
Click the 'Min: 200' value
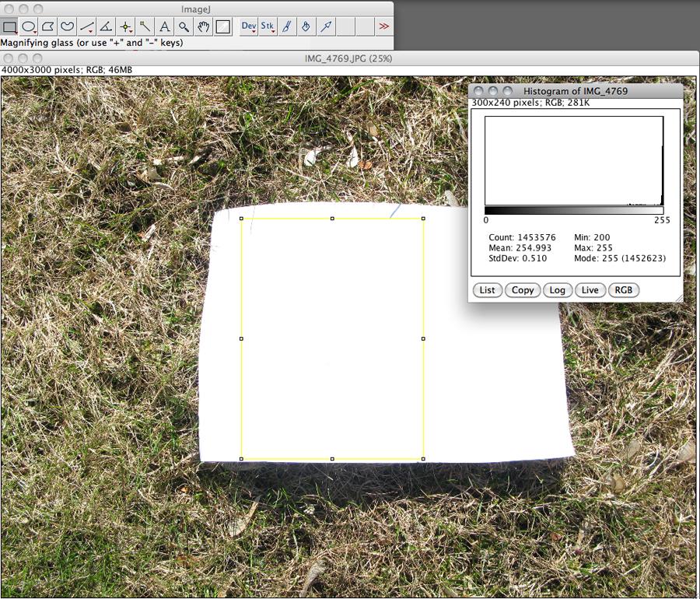pyautogui.click(x=592, y=237)
